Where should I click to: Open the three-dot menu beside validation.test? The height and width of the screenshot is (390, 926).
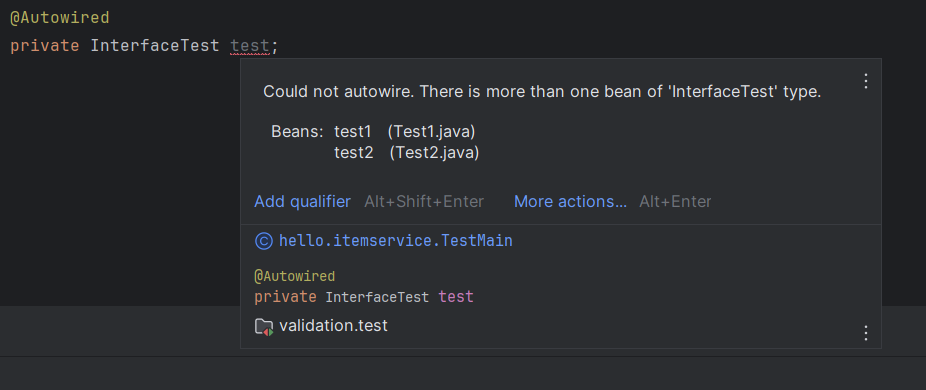click(x=866, y=333)
